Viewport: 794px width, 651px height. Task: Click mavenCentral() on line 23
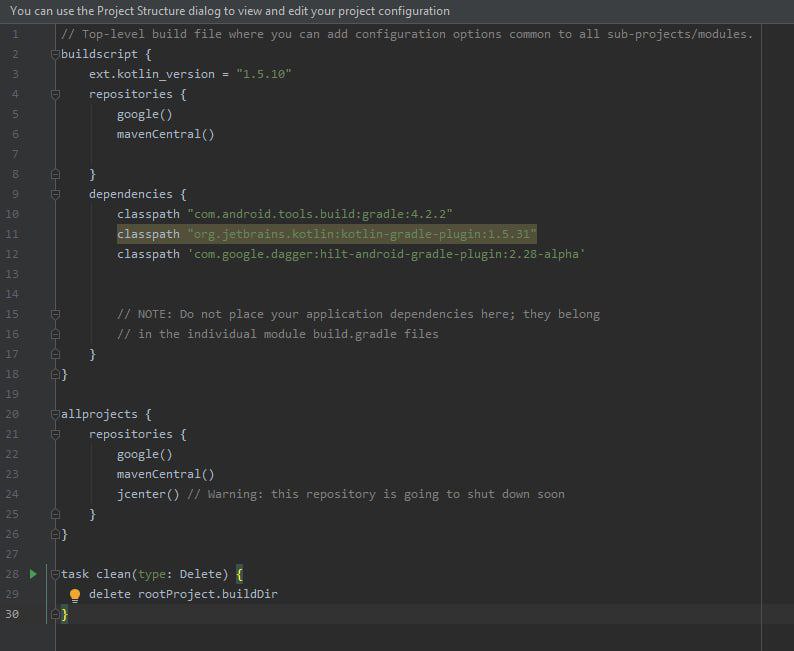166,474
